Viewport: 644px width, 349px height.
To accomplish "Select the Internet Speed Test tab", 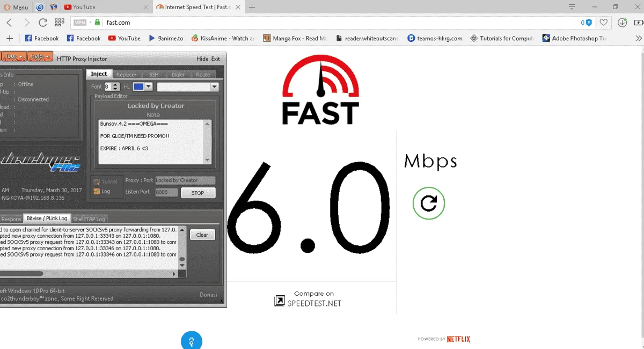I will [x=199, y=7].
